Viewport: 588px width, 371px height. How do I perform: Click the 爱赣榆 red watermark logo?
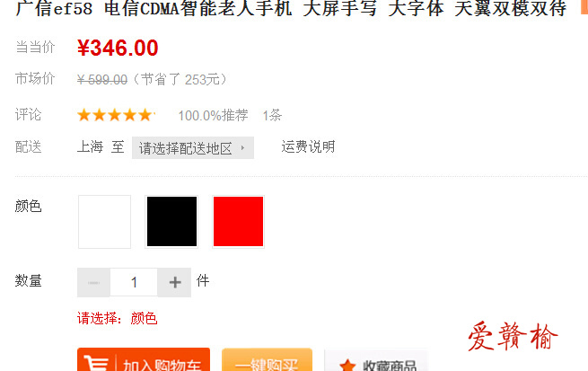[x=513, y=337]
